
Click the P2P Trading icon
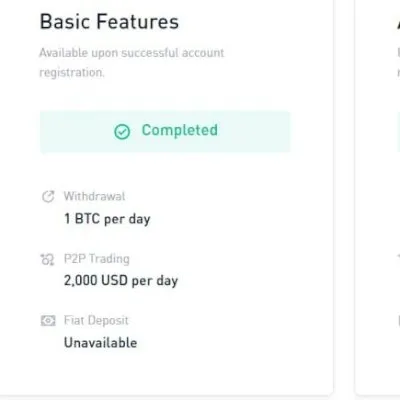coord(47,259)
